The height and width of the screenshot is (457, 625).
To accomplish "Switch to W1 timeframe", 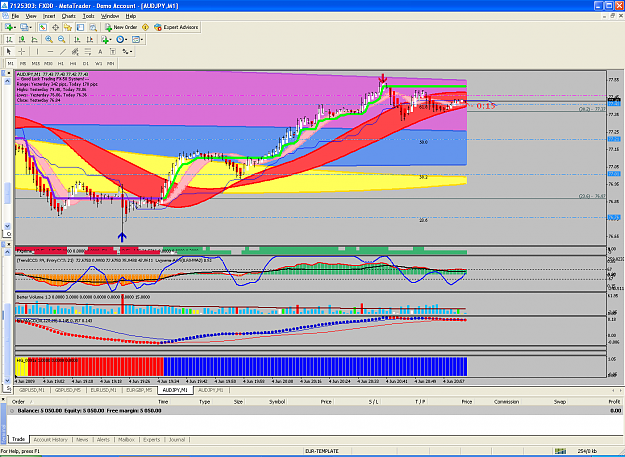I will 98,63.
